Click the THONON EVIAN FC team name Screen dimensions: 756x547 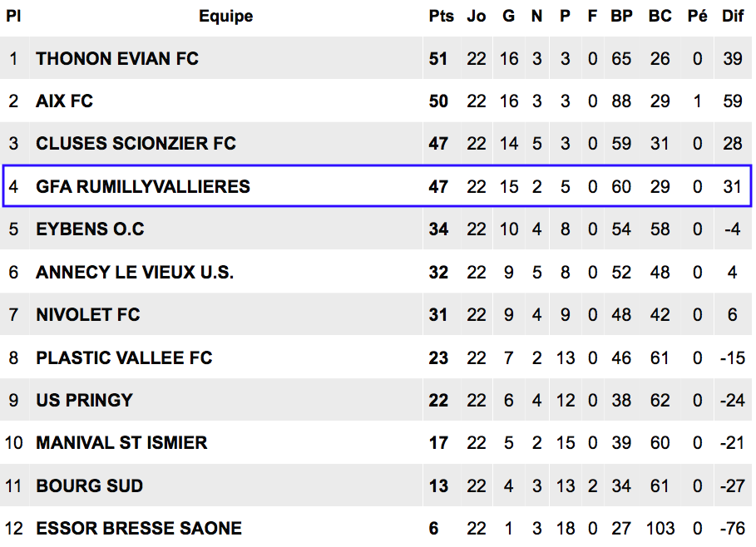[x=117, y=59]
